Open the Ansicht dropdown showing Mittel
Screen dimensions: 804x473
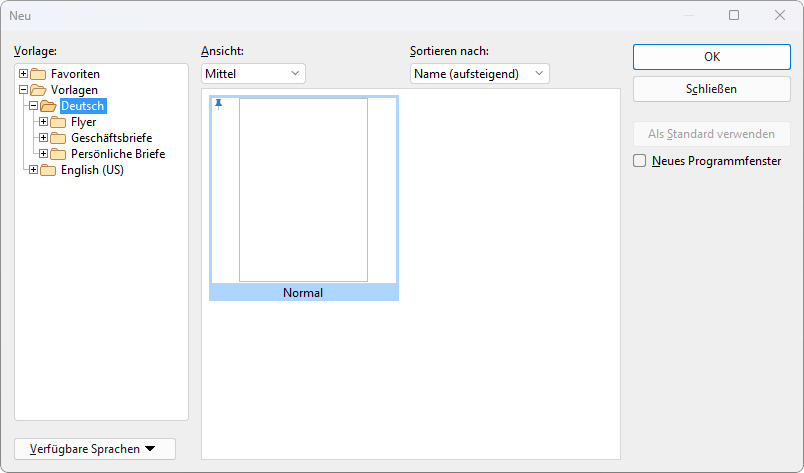pos(253,73)
